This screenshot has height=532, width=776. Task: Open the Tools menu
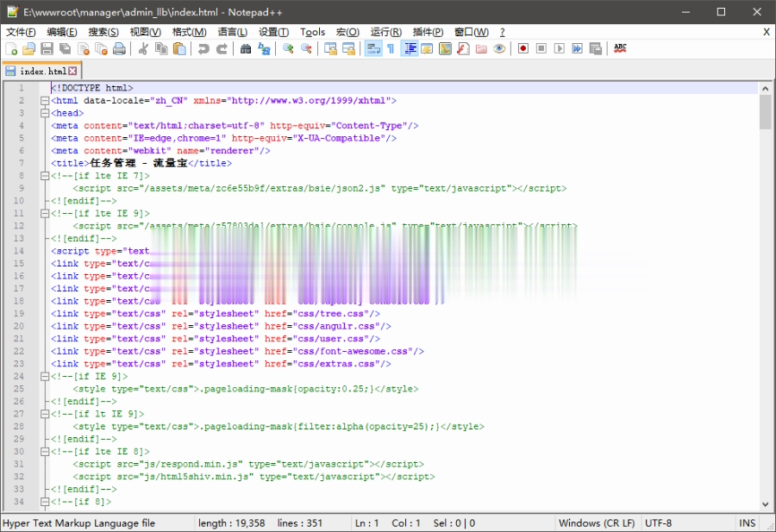pyautogui.click(x=312, y=32)
